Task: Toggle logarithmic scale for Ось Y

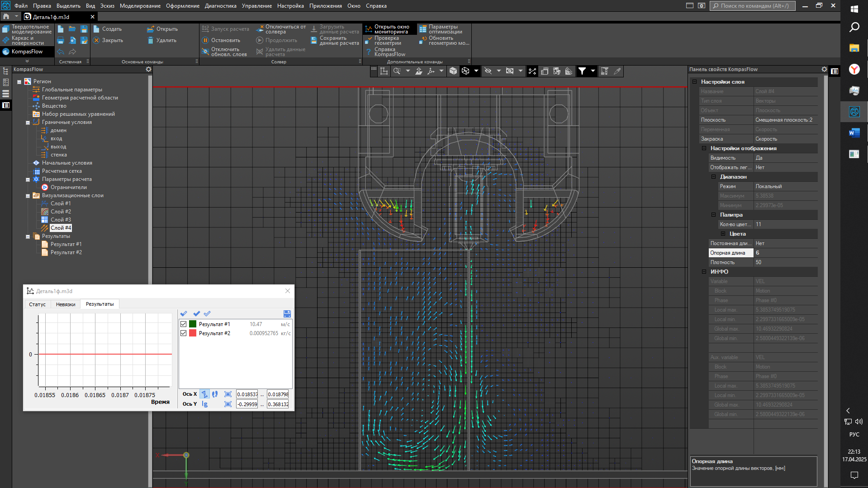Action: pos(205,404)
